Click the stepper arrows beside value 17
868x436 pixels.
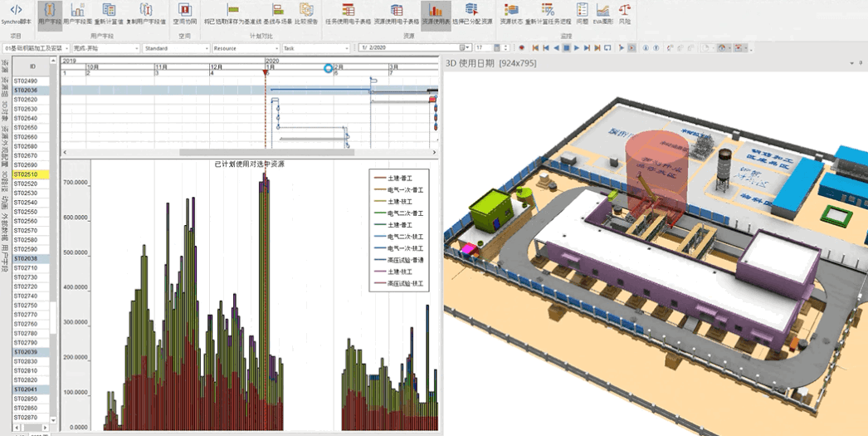(x=506, y=48)
